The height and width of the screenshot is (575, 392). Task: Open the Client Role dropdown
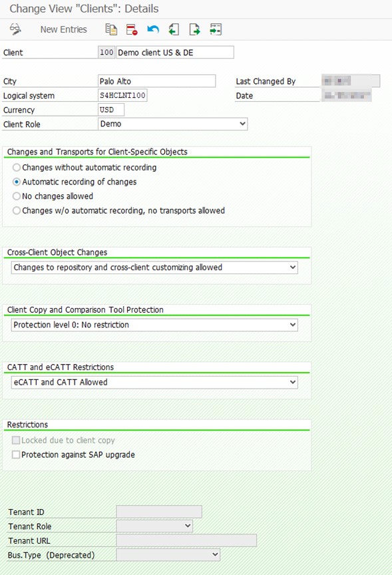(173, 124)
